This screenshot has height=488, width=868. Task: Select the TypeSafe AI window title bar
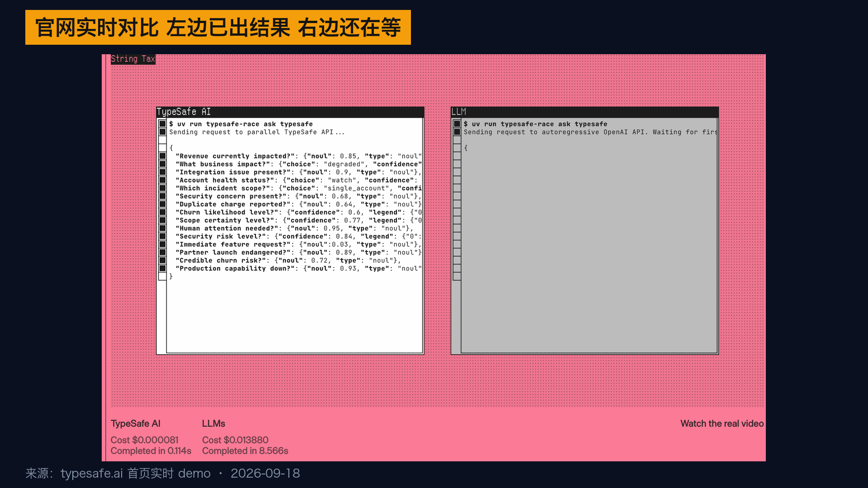290,112
